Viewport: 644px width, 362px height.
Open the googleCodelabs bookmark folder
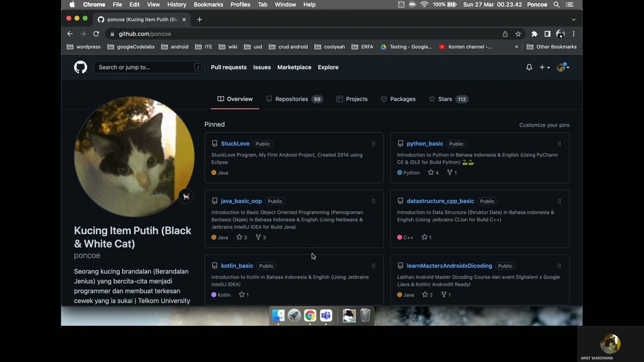(132, 47)
